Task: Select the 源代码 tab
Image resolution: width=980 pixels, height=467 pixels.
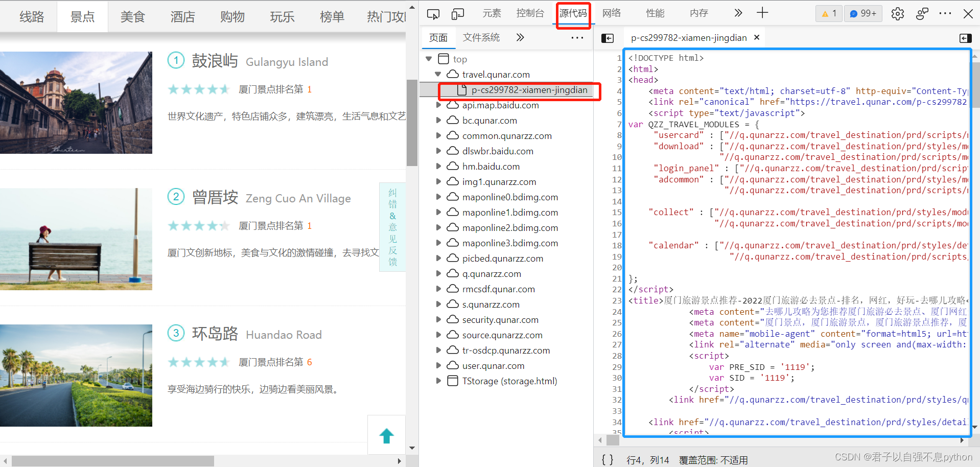Action: (x=573, y=13)
